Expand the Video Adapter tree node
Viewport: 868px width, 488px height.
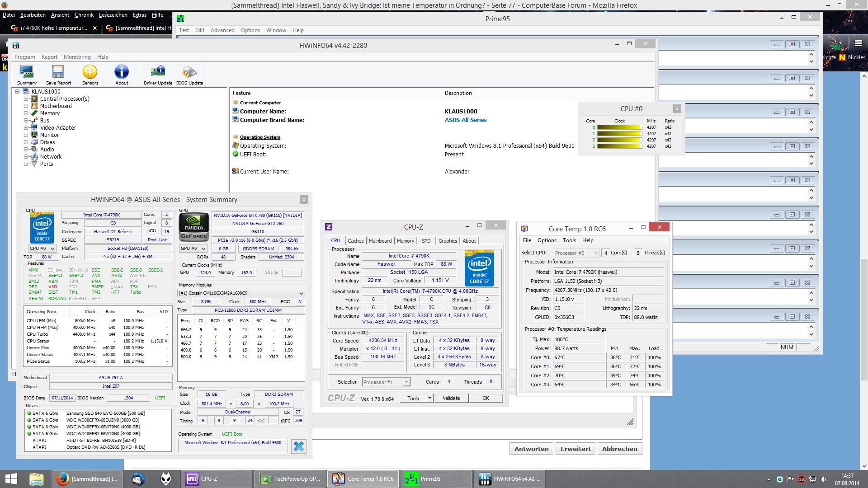26,128
